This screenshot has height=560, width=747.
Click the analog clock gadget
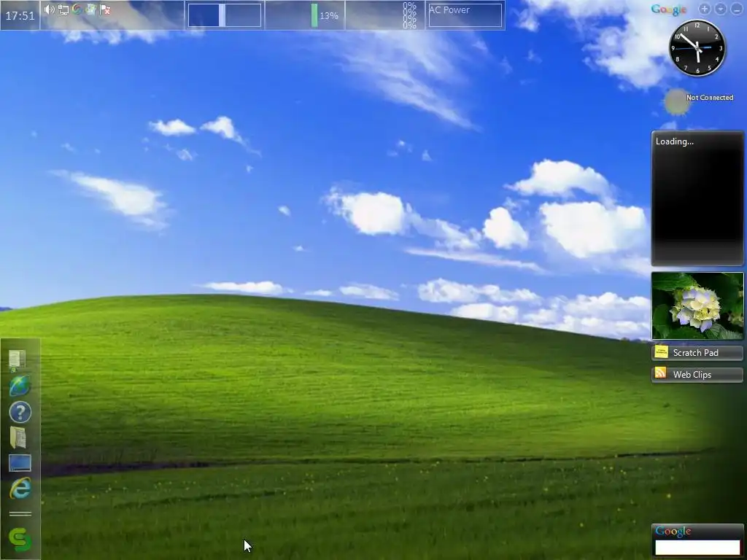tap(697, 47)
